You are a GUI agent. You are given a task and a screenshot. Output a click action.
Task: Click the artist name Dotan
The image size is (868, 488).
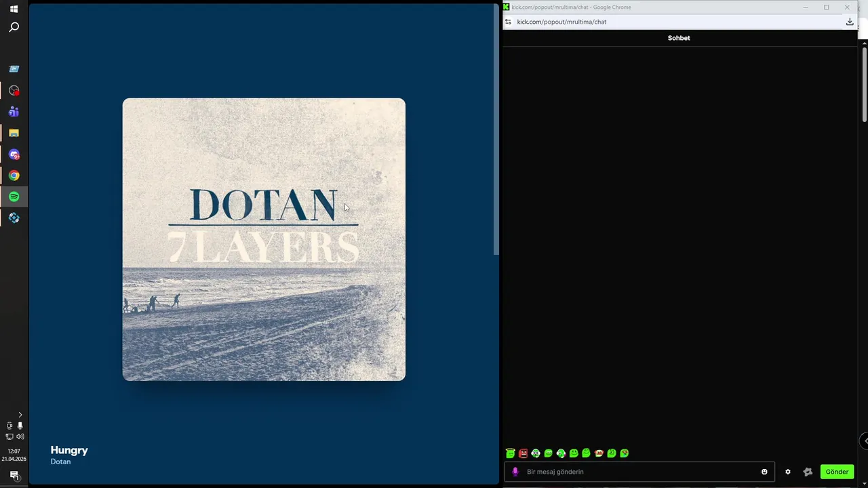coord(60,462)
